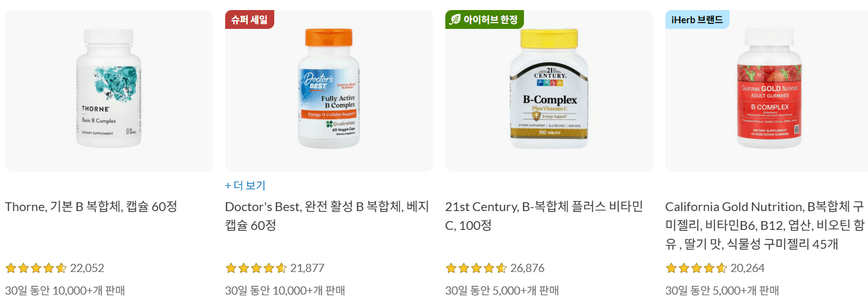Image resolution: width=868 pixels, height=299 pixels.
Task: Click the leaf icon in the 아이허브 한정 badge
Action: point(455,19)
